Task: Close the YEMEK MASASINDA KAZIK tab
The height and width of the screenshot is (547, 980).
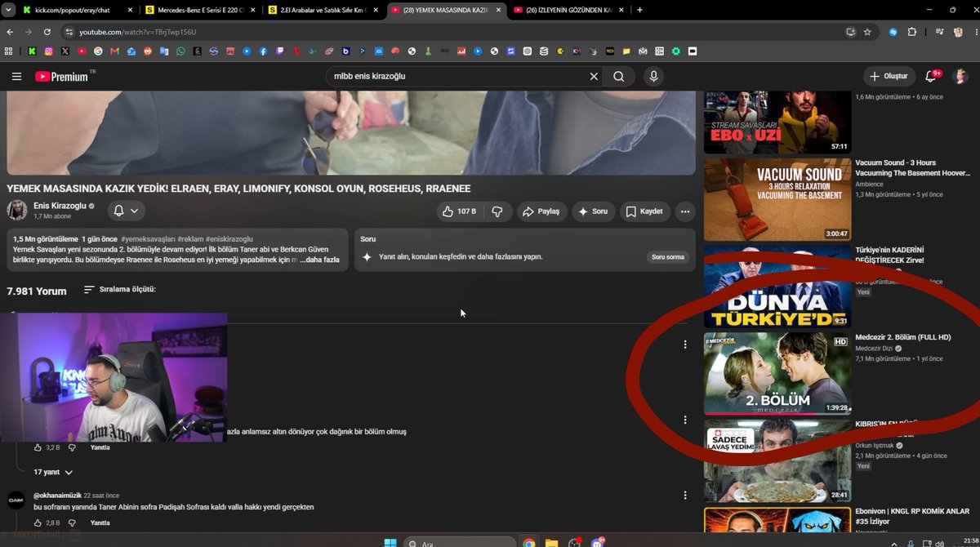Action: (x=498, y=10)
